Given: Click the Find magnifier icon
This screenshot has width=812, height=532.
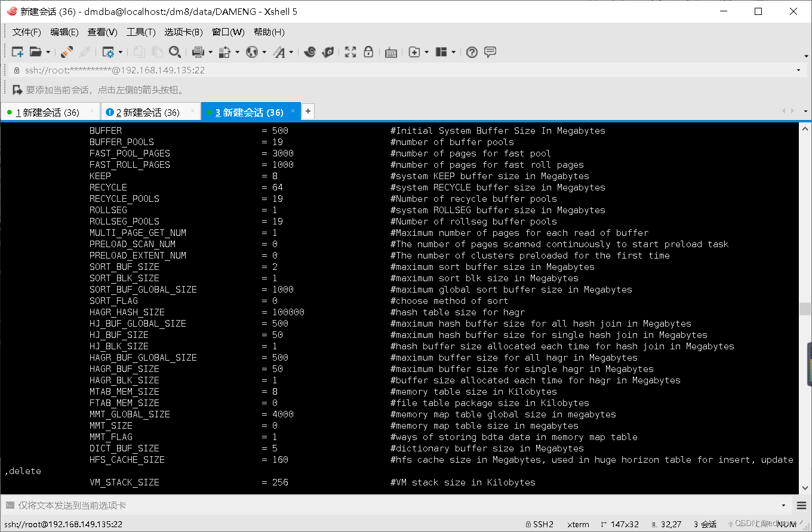Looking at the screenshot, I should [x=174, y=53].
